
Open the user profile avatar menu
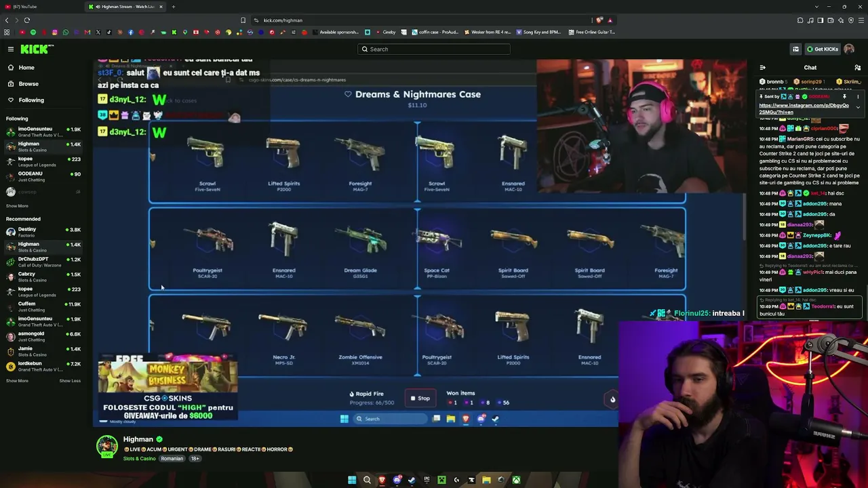pyautogui.click(x=849, y=49)
